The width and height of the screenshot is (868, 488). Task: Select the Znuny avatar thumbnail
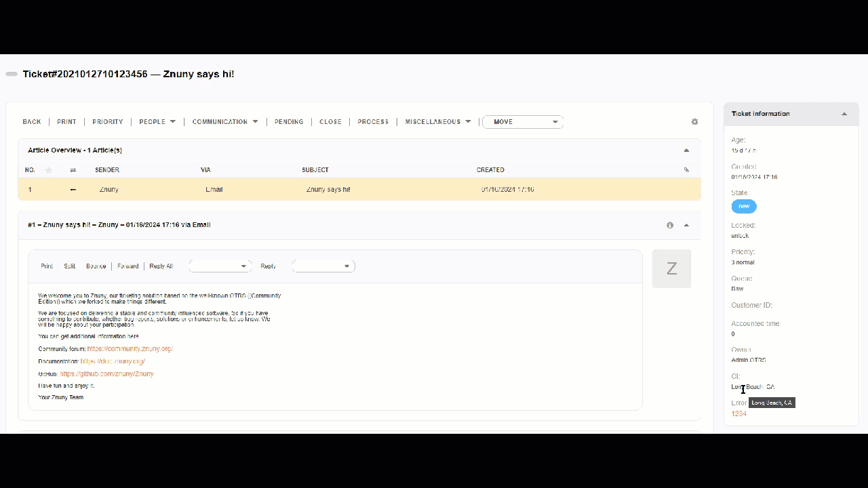click(x=671, y=268)
